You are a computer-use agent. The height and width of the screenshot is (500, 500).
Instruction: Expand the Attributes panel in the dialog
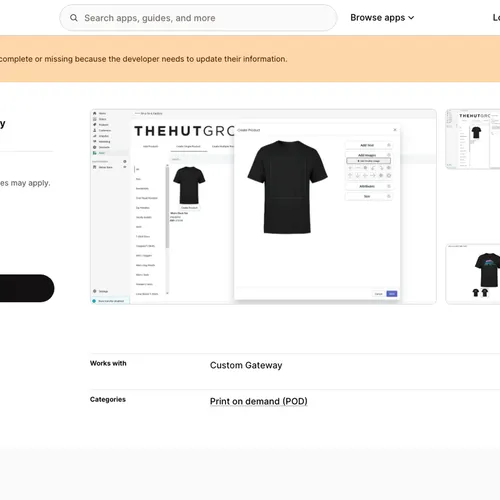368,186
